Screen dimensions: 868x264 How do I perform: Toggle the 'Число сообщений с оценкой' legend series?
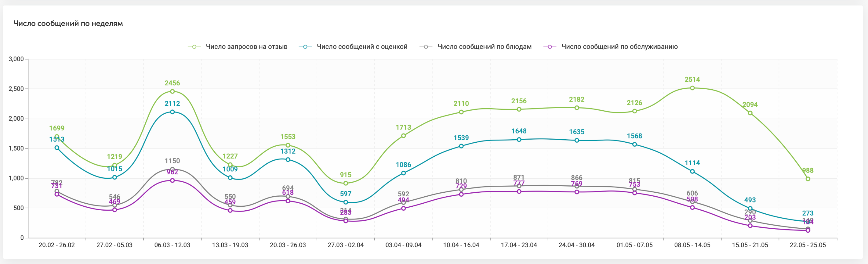pos(353,47)
